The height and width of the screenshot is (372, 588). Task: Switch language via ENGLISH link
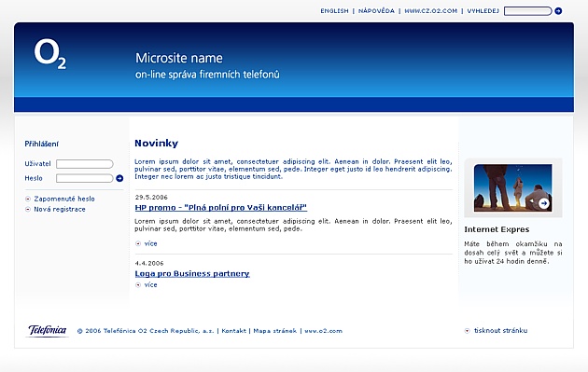pos(334,11)
